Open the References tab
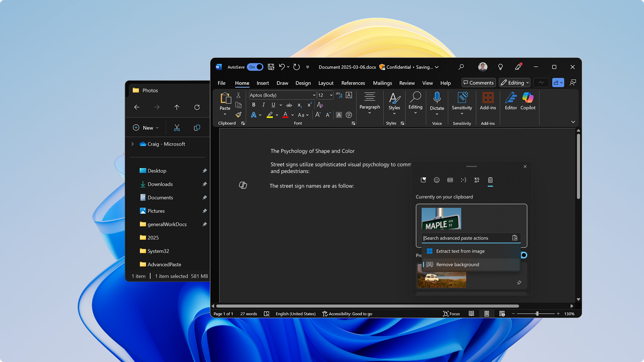The height and width of the screenshot is (362, 644). point(353,83)
